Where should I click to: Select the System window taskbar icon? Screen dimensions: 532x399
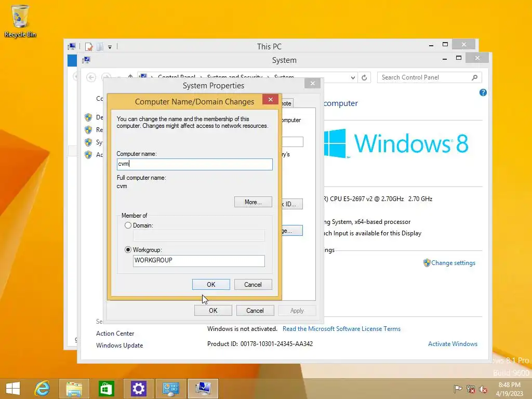point(203,389)
